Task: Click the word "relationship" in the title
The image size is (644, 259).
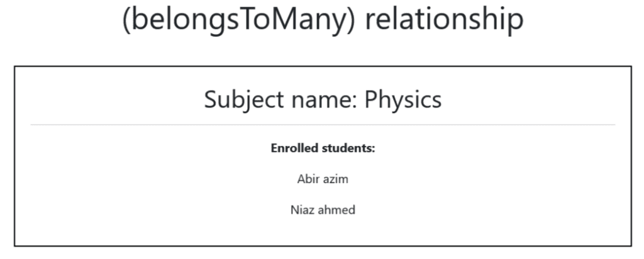Action: 444,19
